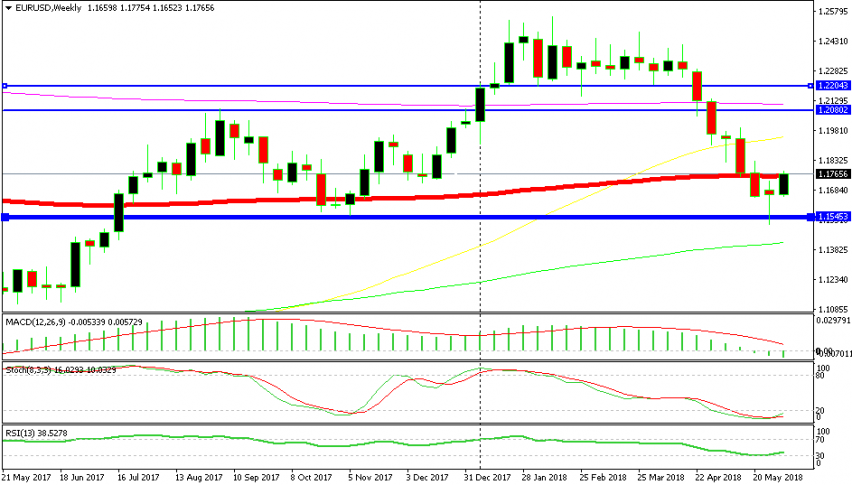Click the 1.18325 price scale value
The image size is (852, 485).
[833, 161]
